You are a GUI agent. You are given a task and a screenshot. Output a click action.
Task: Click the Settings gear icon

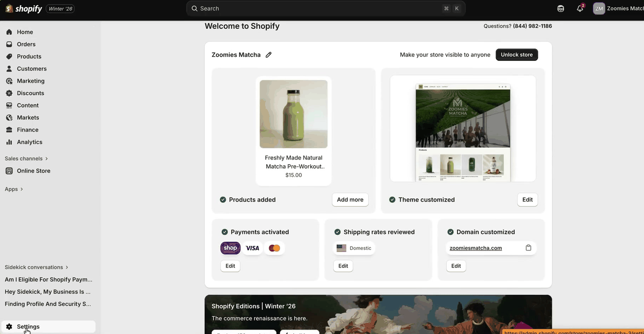tap(9, 326)
